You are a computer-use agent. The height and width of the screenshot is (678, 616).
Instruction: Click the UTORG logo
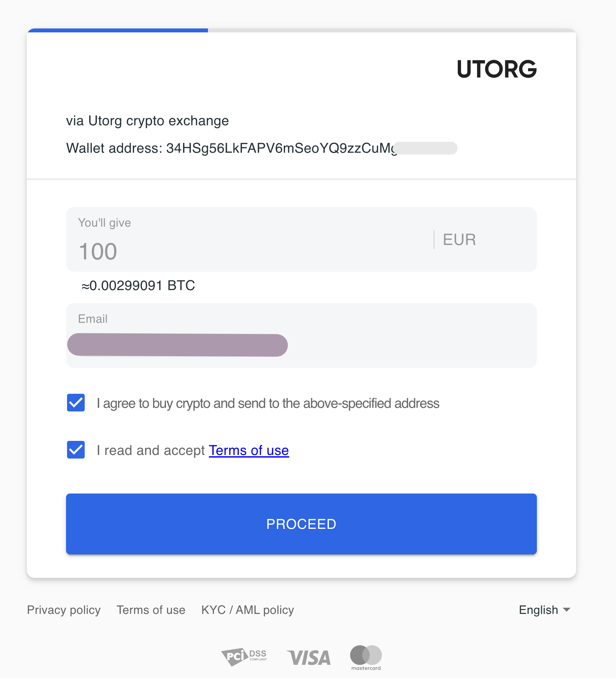(x=496, y=69)
